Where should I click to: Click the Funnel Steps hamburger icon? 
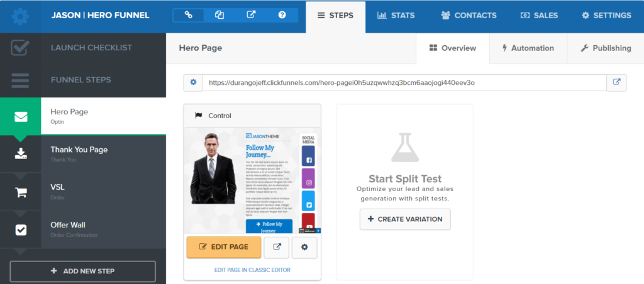(20, 80)
